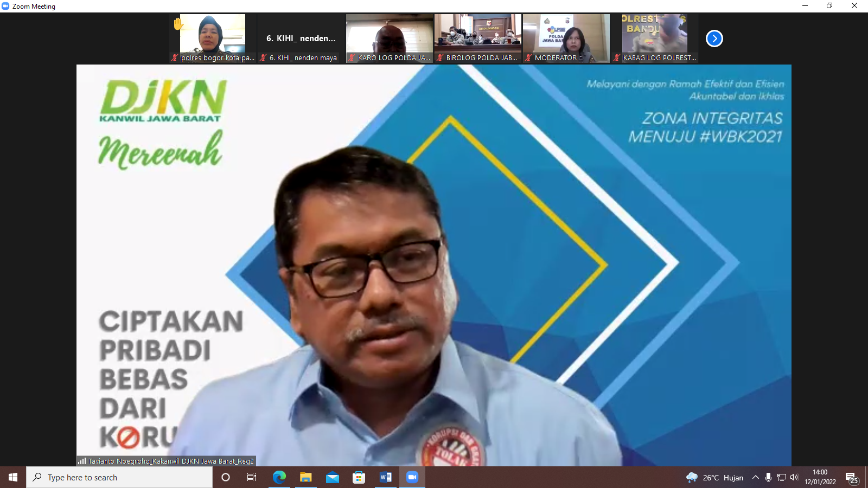
Task: Select BIROLOG POLDA JABAR video thumbnail
Action: click(x=477, y=35)
